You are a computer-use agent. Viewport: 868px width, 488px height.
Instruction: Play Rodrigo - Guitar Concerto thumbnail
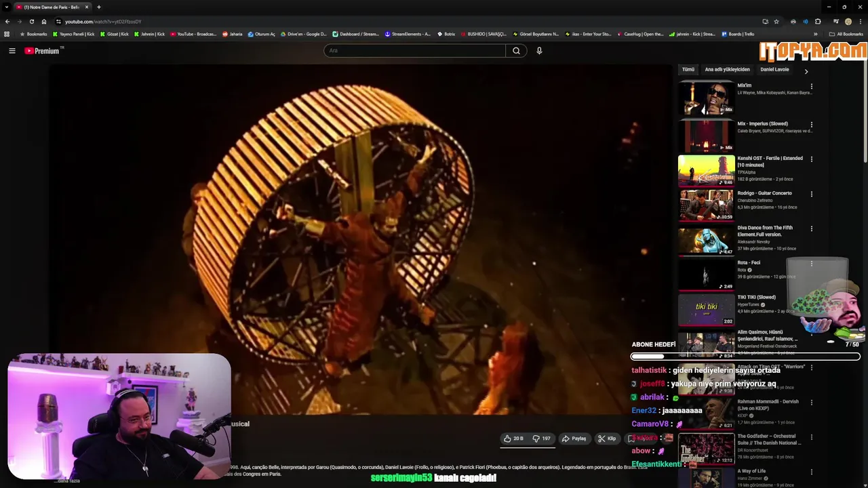click(x=706, y=205)
